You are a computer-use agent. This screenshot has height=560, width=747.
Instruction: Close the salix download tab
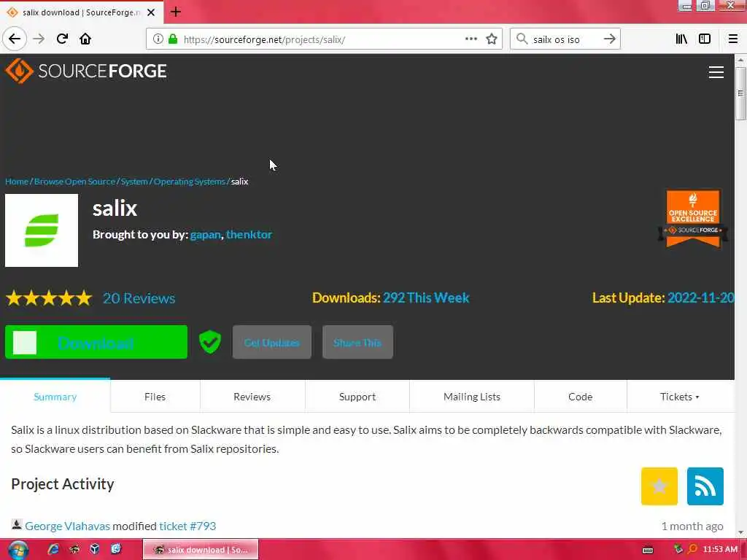[151, 12]
